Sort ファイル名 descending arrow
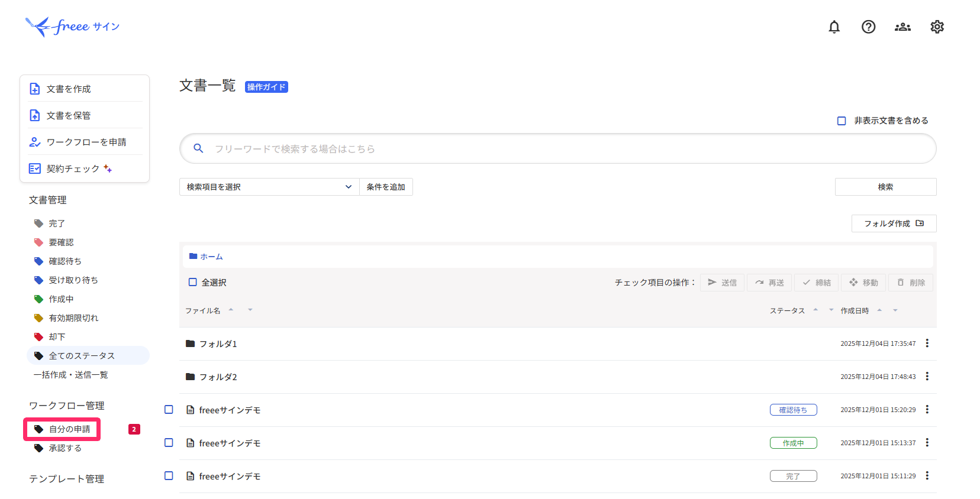This screenshot has width=980, height=499. [x=250, y=309]
